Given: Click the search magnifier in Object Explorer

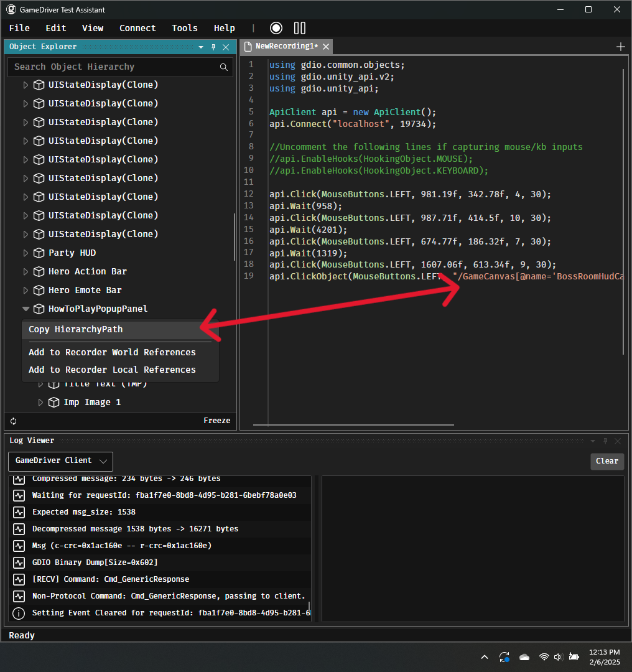Looking at the screenshot, I should pos(224,67).
